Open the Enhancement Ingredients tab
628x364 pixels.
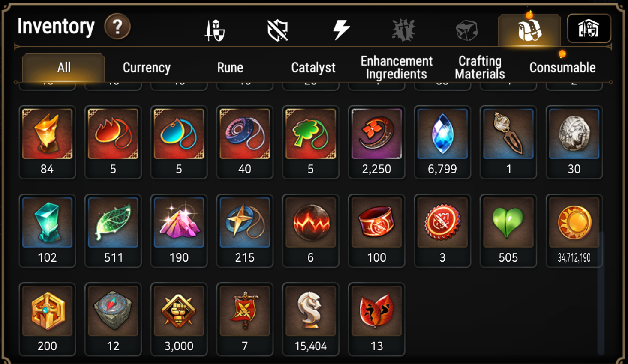(x=397, y=67)
